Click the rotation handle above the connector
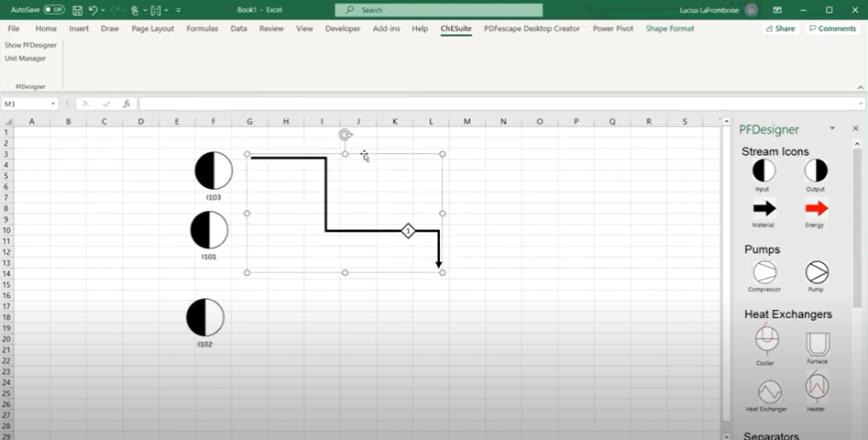Screen dimensions: 868x440 (346, 135)
